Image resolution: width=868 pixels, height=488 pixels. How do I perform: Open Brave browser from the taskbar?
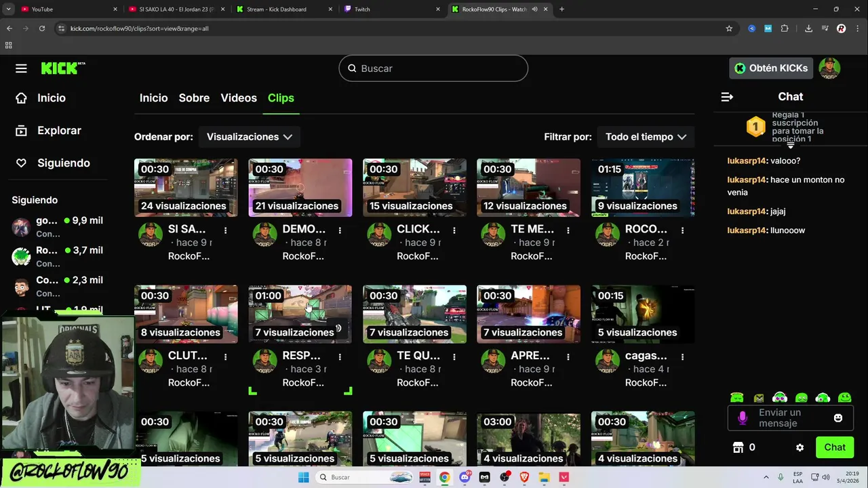pos(524,477)
